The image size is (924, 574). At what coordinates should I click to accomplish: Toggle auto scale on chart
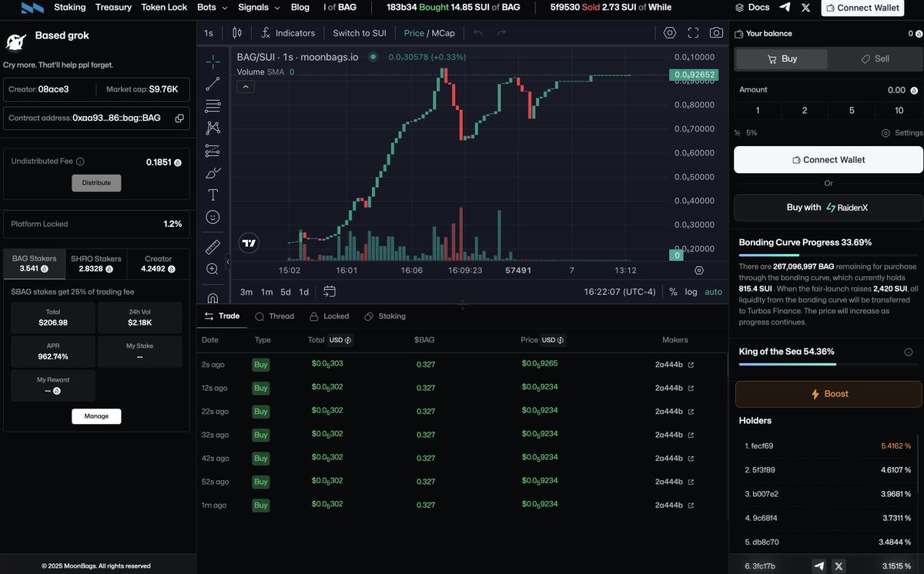[714, 292]
